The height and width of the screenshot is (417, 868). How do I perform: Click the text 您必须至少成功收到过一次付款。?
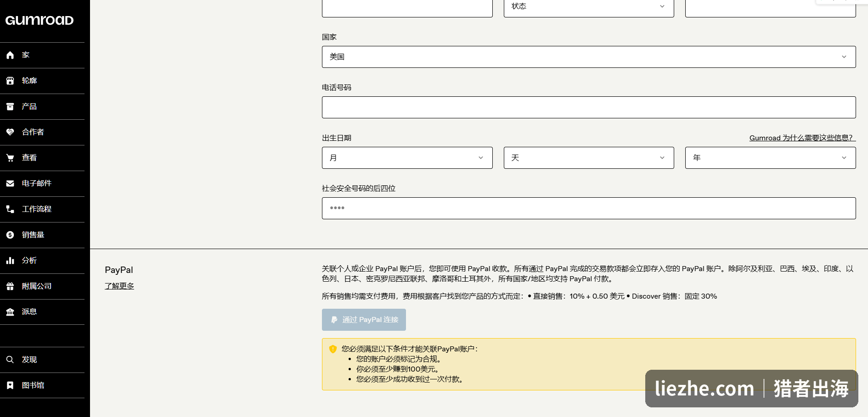click(x=411, y=379)
